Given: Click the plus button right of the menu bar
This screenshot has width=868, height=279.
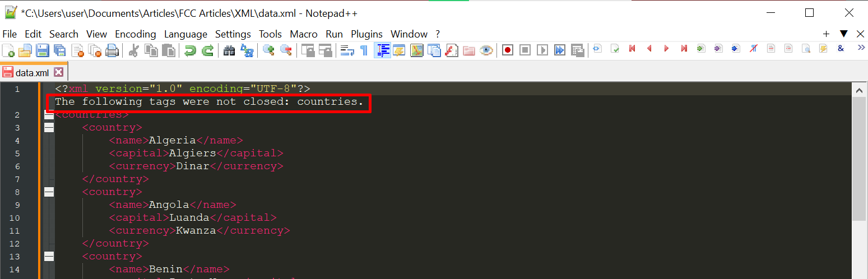Looking at the screenshot, I should click(x=826, y=34).
